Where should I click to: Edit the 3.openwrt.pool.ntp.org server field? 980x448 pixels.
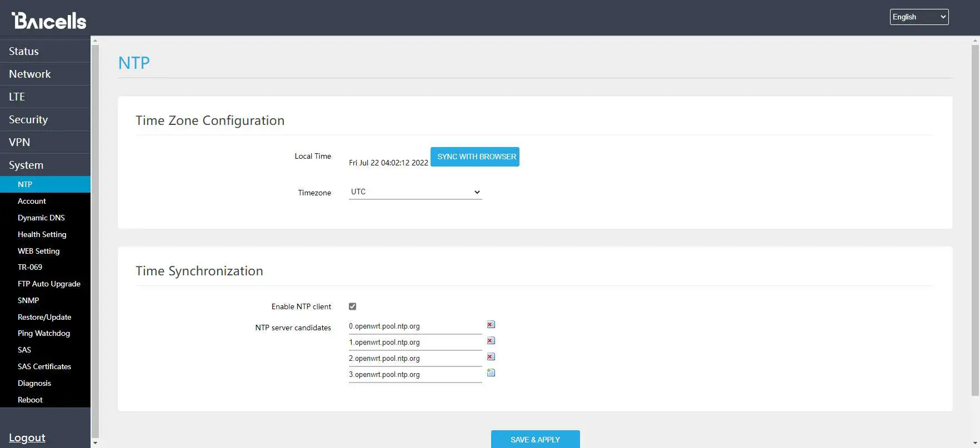415,375
